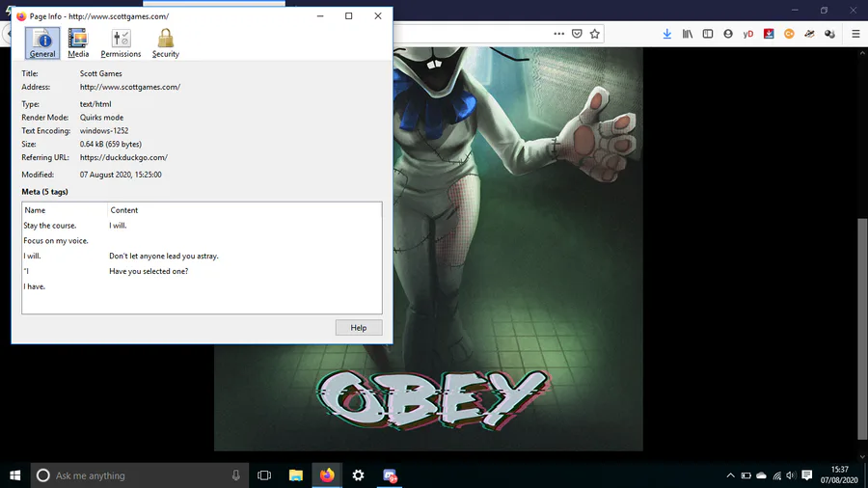
Task: Select the 'Stay the course.' meta row
Action: [202, 225]
